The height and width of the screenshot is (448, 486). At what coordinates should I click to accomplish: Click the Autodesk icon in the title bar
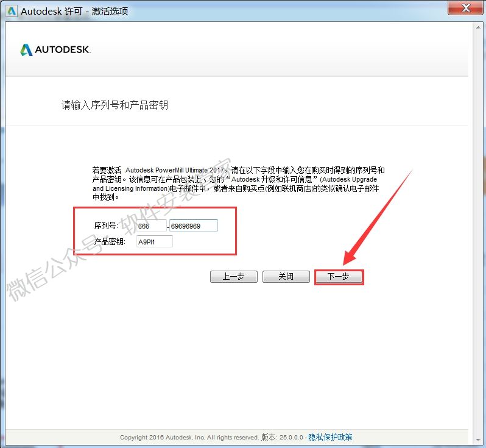coord(10,10)
